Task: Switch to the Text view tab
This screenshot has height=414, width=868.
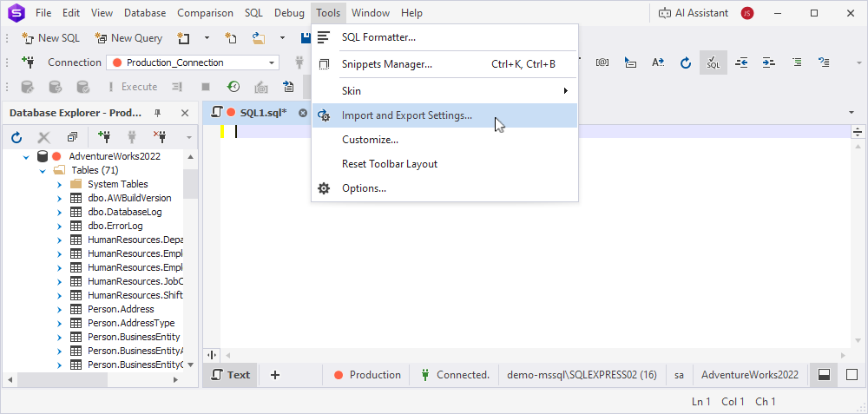Action: point(231,375)
